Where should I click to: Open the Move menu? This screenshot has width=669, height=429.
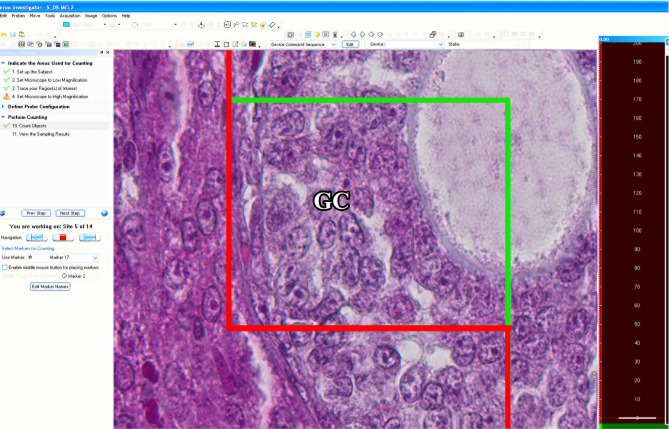pyautogui.click(x=35, y=15)
